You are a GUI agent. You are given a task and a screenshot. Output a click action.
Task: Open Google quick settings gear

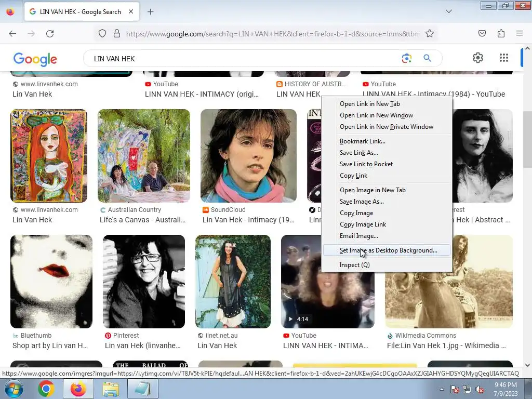pyautogui.click(x=478, y=58)
